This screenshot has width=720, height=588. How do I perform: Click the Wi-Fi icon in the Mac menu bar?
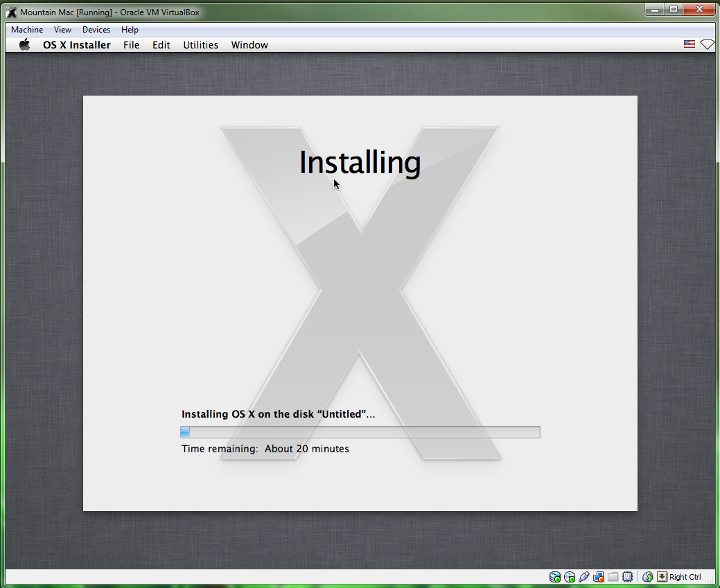[x=707, y=44]
